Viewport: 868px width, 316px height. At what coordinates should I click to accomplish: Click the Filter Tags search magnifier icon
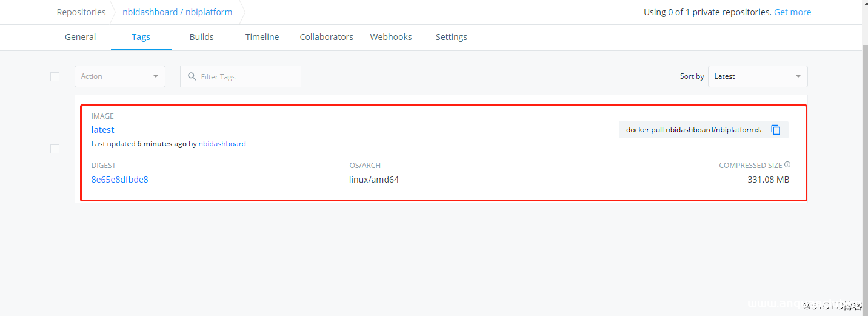pyautogui.click(x=192, y=76)
